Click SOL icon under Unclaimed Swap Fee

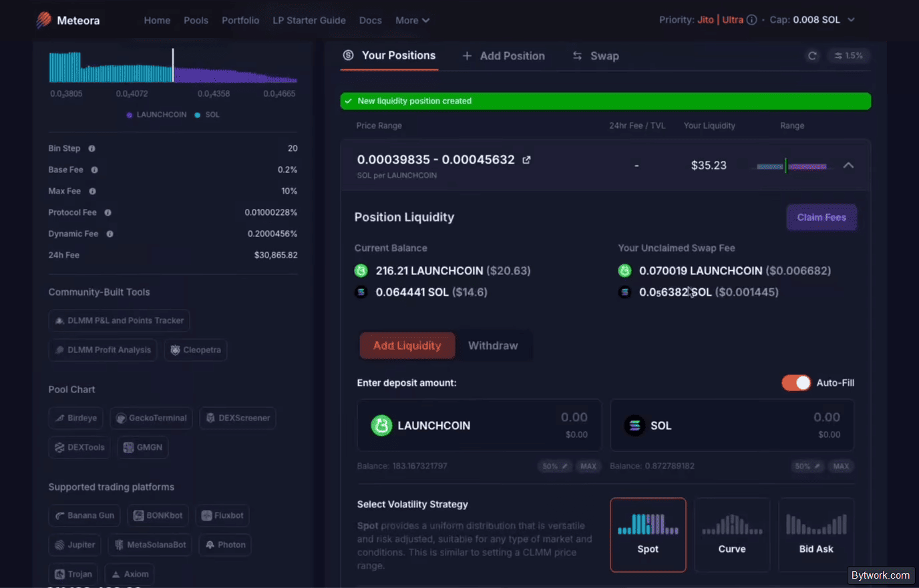624,292
